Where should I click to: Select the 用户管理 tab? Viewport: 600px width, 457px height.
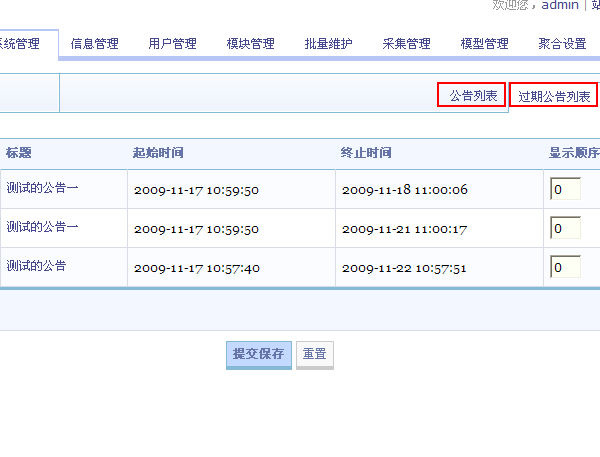coord(172,44)
